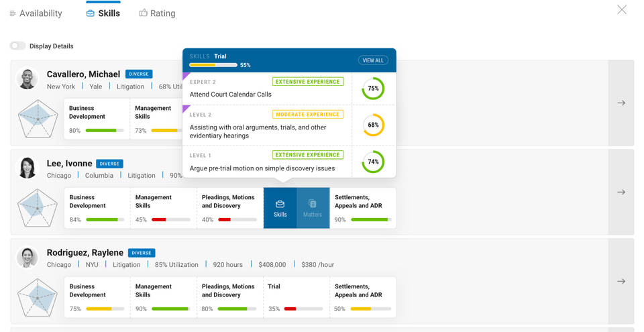Click the Rating thumbs-up icon

click(143, 13)
